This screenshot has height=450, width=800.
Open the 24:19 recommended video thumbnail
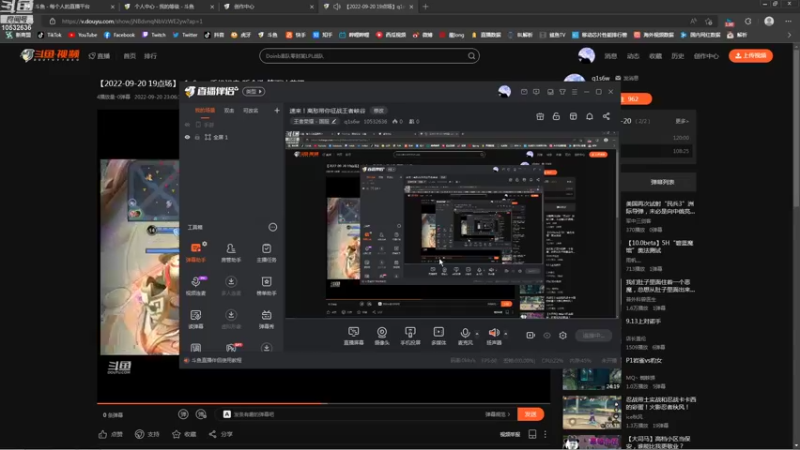click(x=592, y=379)
